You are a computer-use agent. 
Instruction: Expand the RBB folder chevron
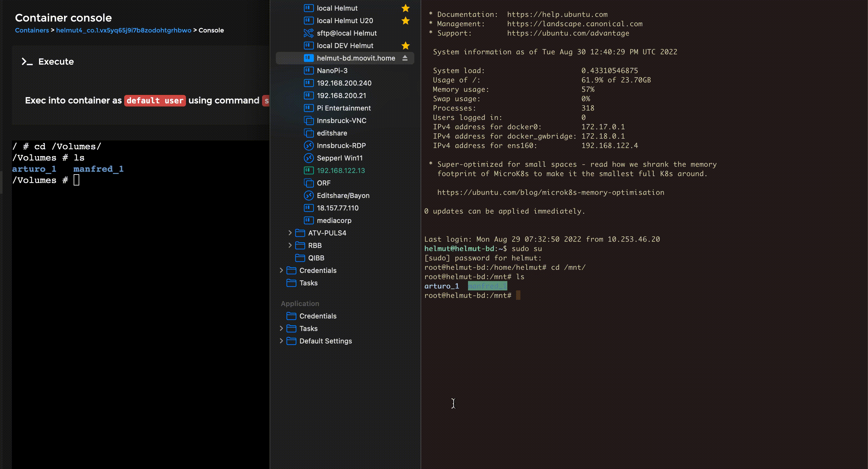pyautogui.click(x=290, y=245)
